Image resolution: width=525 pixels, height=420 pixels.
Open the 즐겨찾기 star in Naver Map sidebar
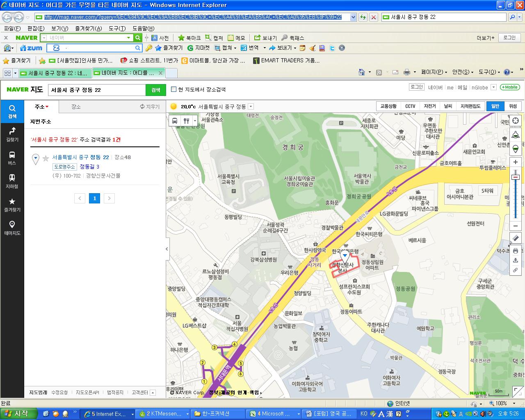[12, 204]
